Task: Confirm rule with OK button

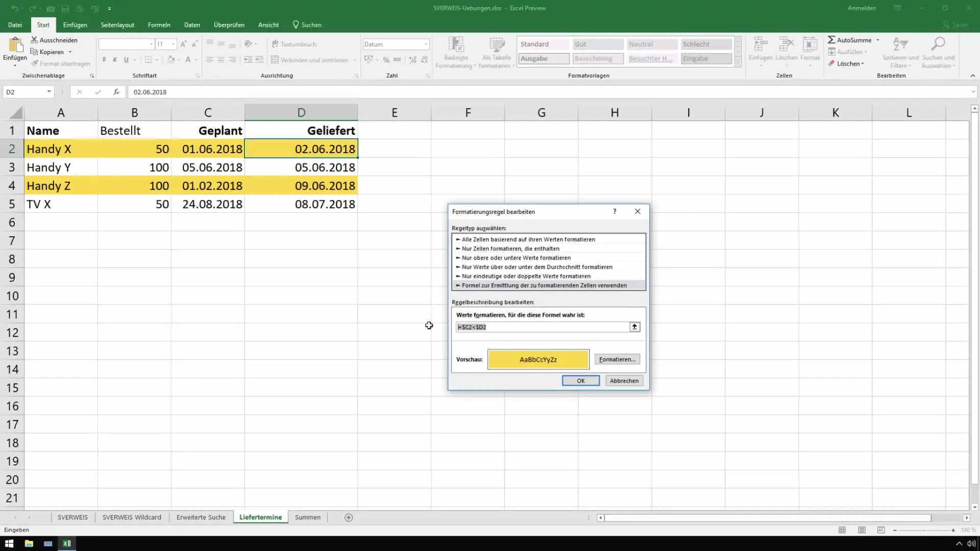Action: pyautogui.click(x=580, y=381)
